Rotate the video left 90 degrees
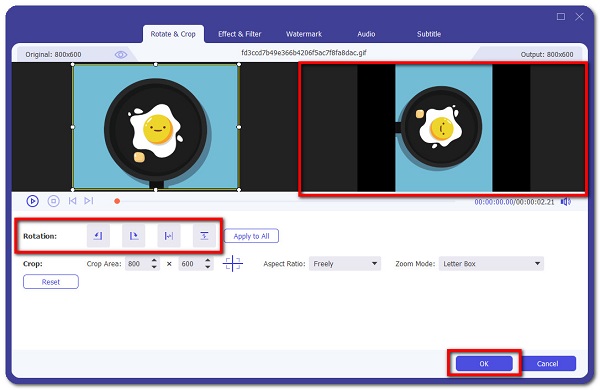Image resolution: width=600 pixels, height=390 pixels. [x=98, y=236]
